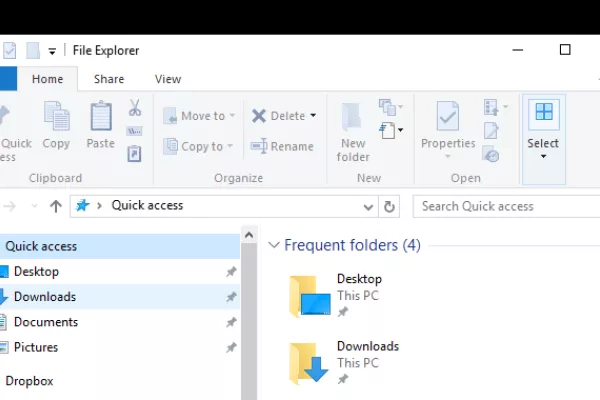Click the Rename button
This screenshot has width=600, height=400.
tap(282, 146)
